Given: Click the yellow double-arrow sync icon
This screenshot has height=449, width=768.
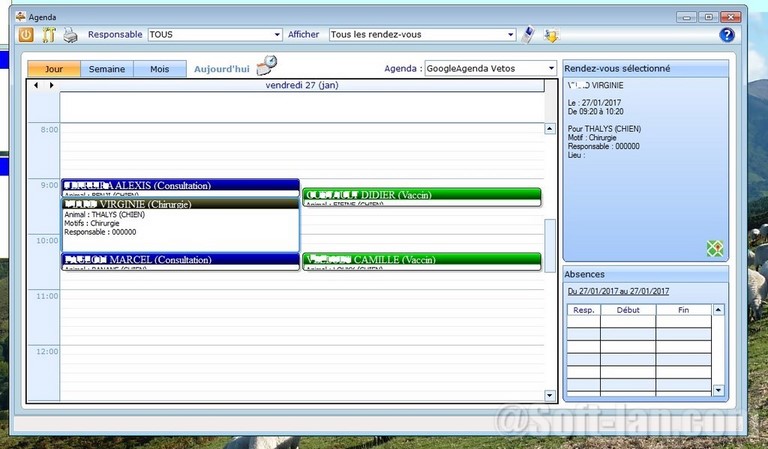Looking at the screenshot, I should (551, 35).
